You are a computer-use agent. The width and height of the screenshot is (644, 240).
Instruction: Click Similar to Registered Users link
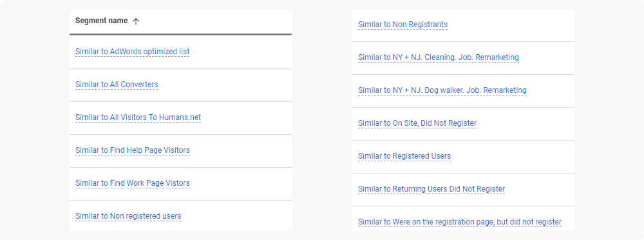pyautogui.click(x=404, y=156)
